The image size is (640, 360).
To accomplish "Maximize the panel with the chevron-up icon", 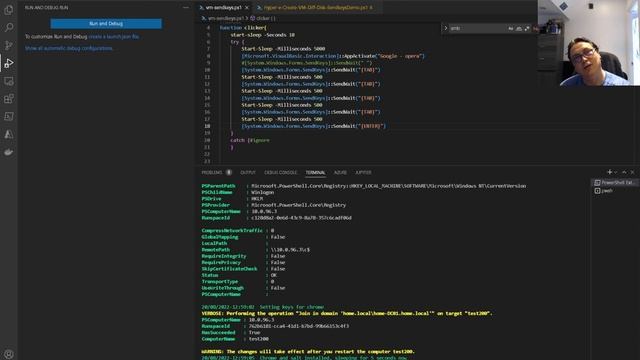I will coord(624,172).
